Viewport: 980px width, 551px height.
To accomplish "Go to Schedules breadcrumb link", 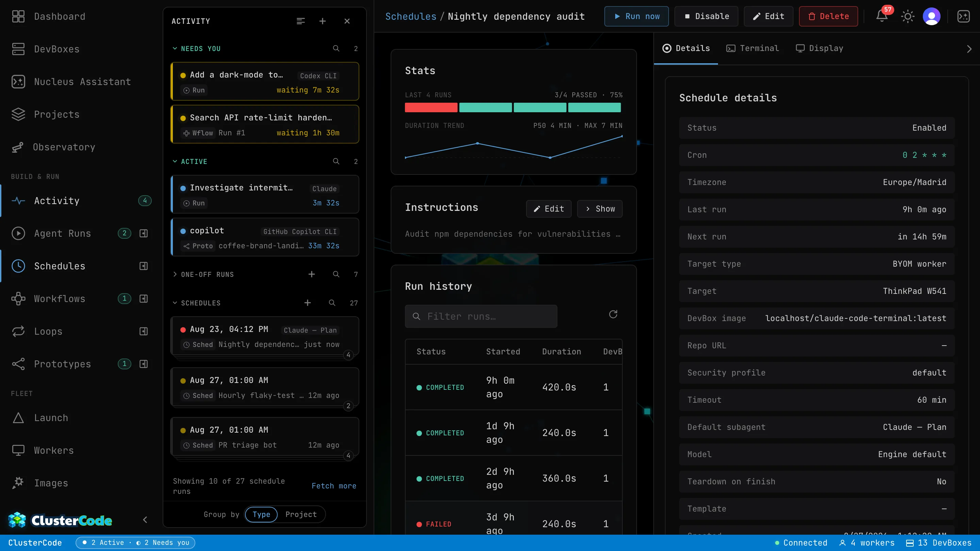I will [410, 16].
